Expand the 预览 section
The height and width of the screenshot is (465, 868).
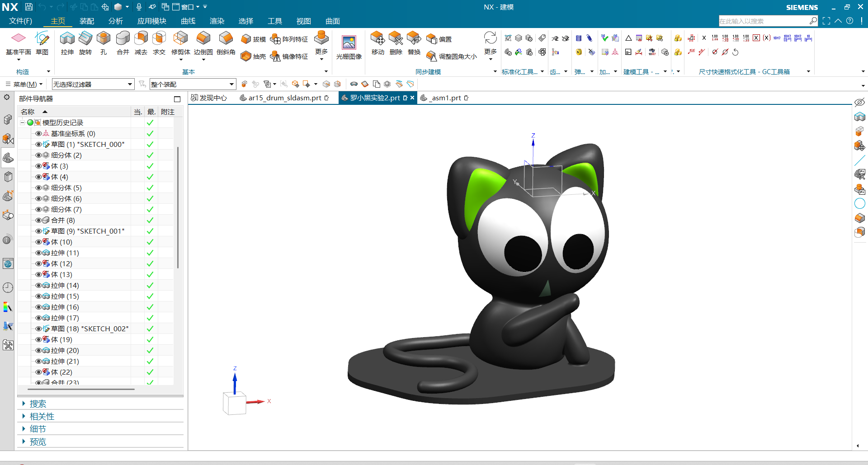24,442
